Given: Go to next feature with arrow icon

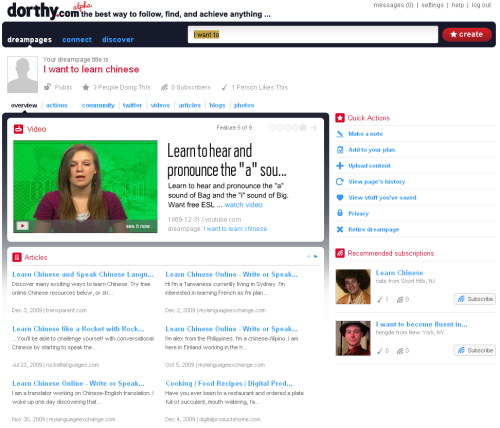Looking at the screenshot, I should pos(313,128).
